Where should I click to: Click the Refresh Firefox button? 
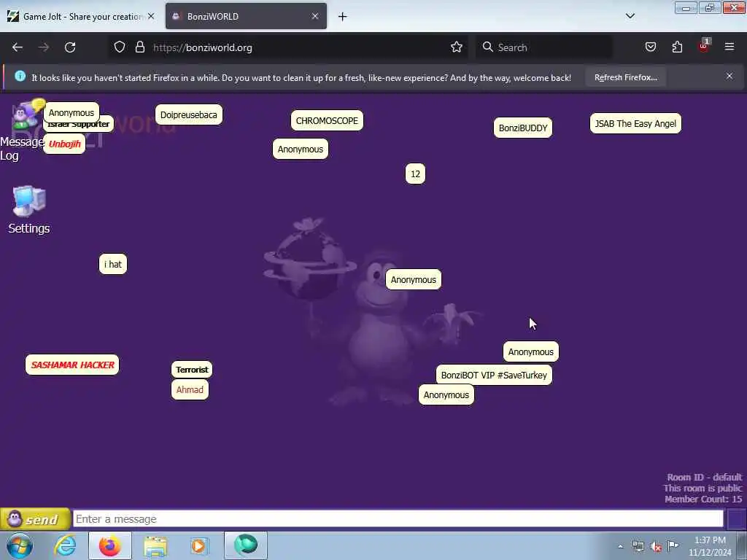pos(625,77)
